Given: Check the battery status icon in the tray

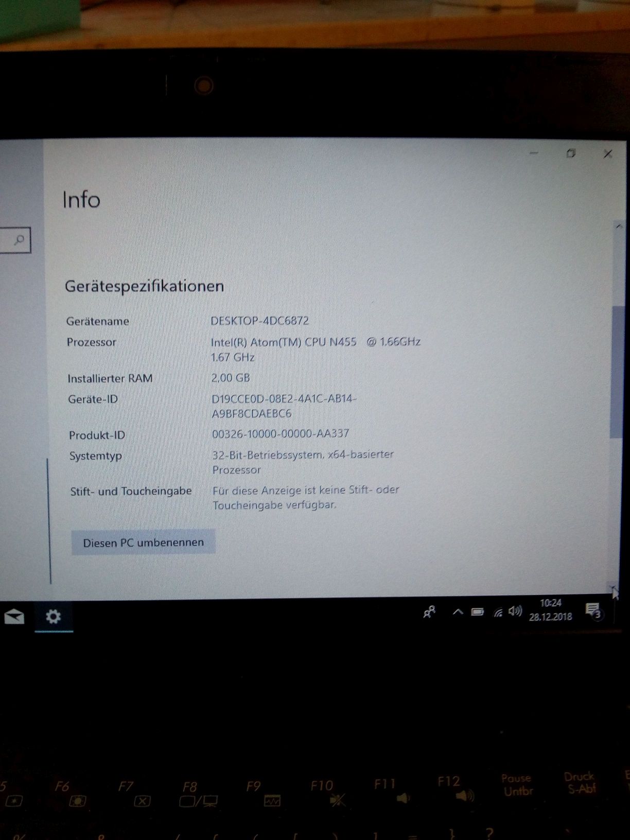Looking at the screenshot, I should (x=478, y=612).
